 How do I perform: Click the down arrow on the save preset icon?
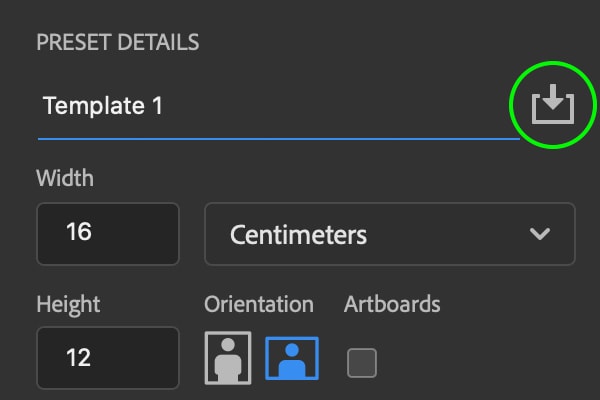[553, 97]
